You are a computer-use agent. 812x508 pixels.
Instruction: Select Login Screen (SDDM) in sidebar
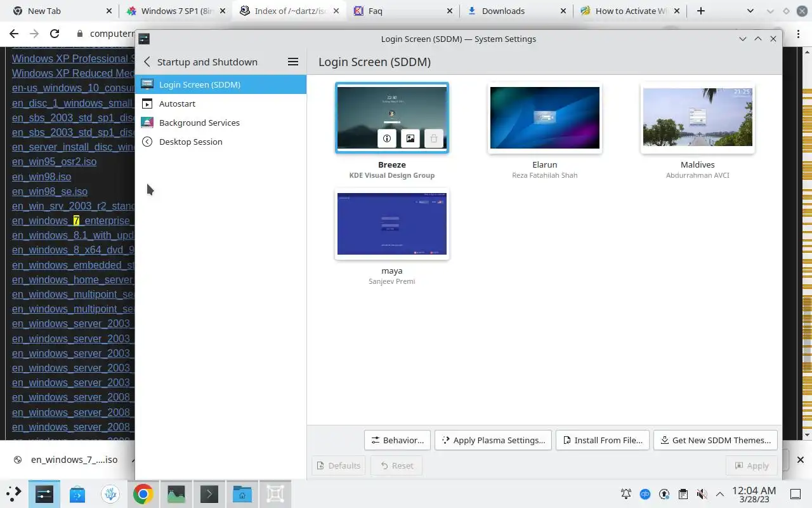(x=221, y=84)
